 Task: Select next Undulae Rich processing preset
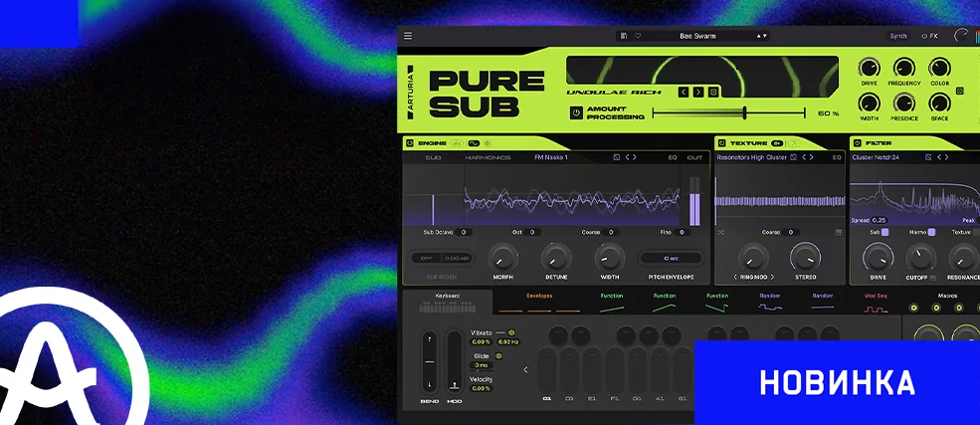point(698,92)
